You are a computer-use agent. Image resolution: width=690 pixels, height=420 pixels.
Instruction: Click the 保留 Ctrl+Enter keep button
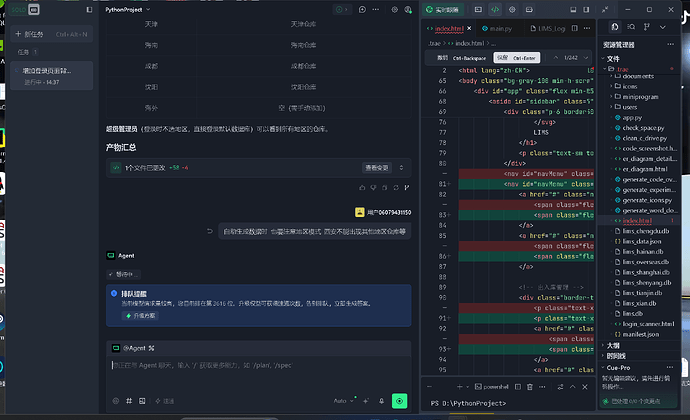coord(517,58)
